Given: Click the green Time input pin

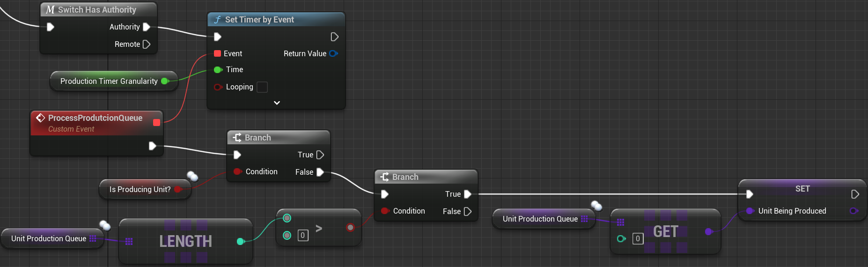Looking at the screenshot, I should [218, 70].
